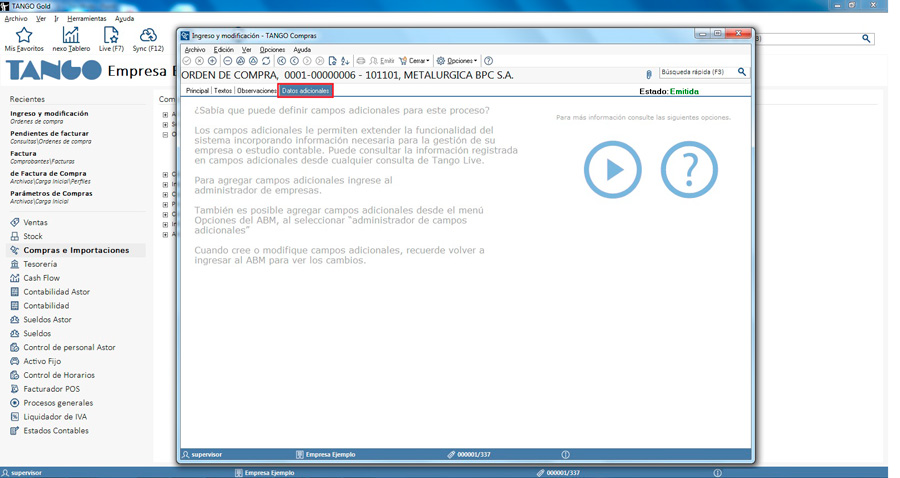Go to the next record icon
Viewport: 900px width, 478px height.
click(307, 60)
